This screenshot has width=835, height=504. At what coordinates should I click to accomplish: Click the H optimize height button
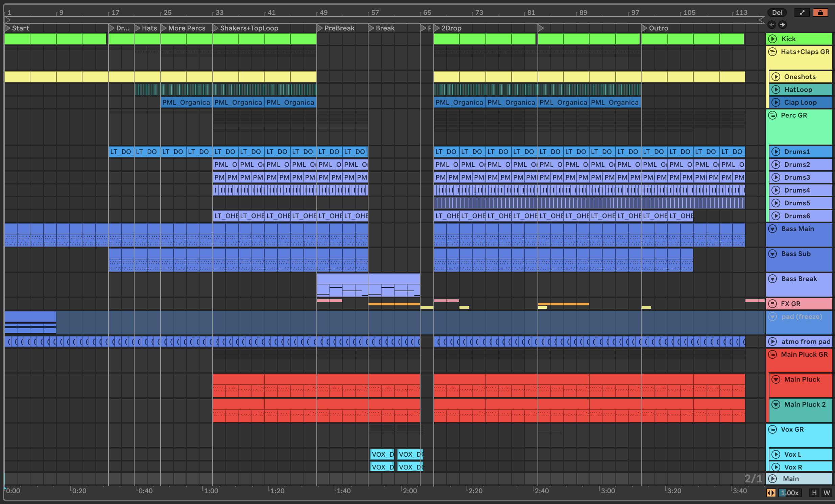point(814,493)
